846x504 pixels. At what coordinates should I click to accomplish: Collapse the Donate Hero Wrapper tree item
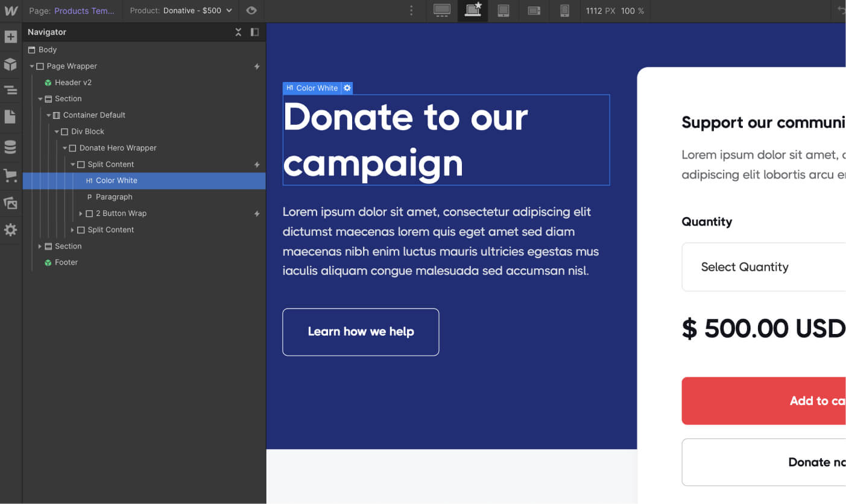(x=65, y=148)
